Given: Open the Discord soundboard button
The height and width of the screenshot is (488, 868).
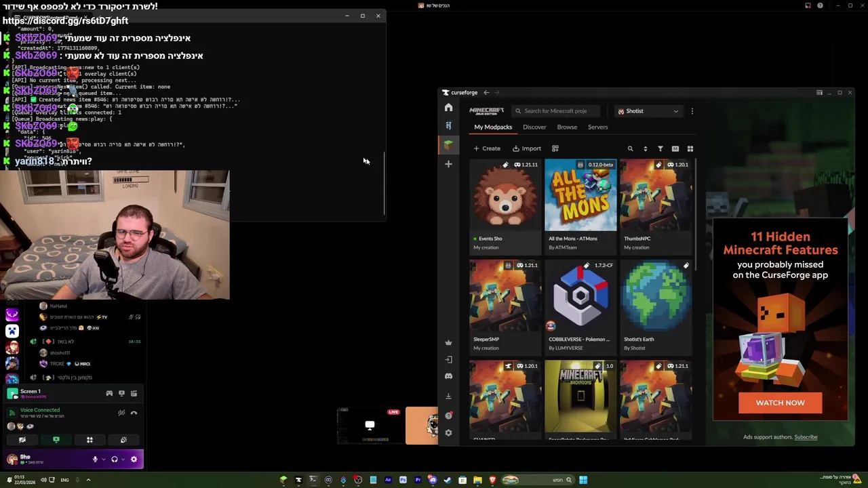Looking at the screenshot, I should pyautogui.click(x=123, y=440).
